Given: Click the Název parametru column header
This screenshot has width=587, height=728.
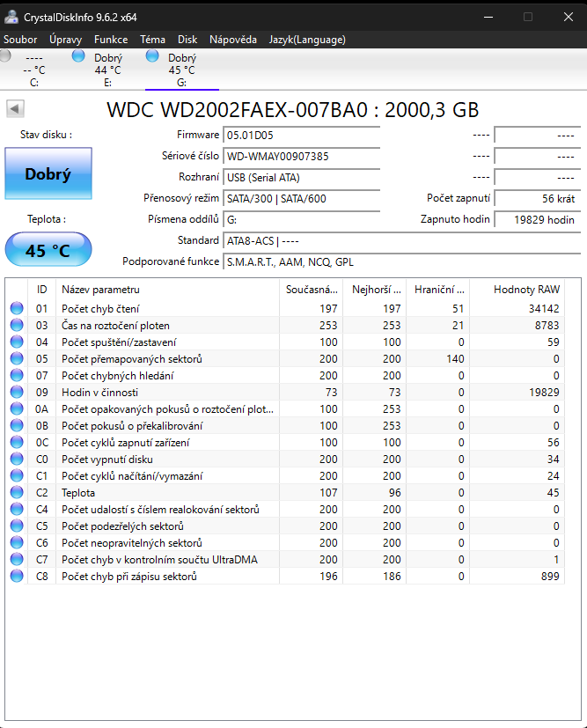Looking at the screenshot, I should click(167, 290).
